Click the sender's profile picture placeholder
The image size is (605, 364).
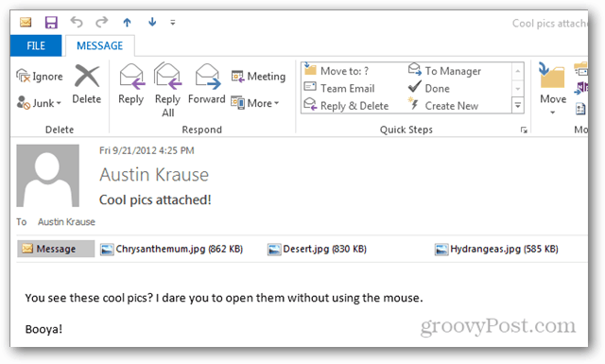click(x=48, y=176)
